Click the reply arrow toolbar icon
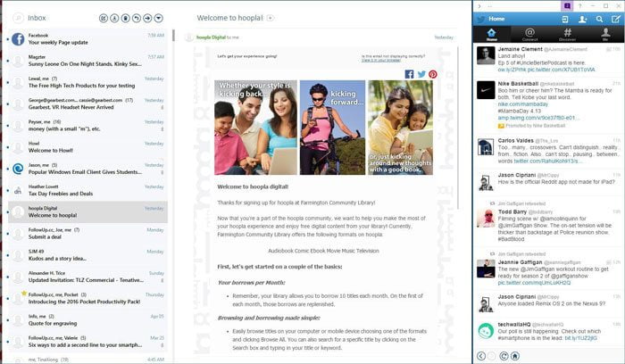Image resolution: width=625 pixels, height=364 pixels. (x=137, y=18)
